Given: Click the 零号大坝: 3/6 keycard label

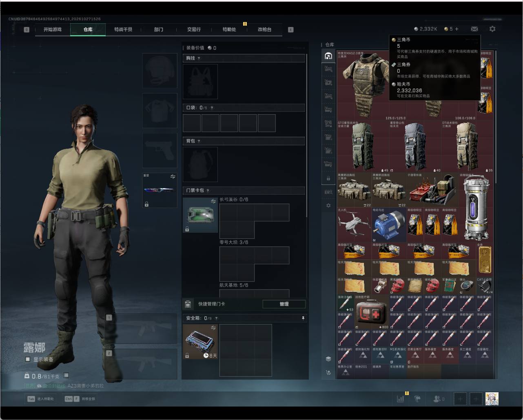Looking at the screenshot, I should 234,242.
